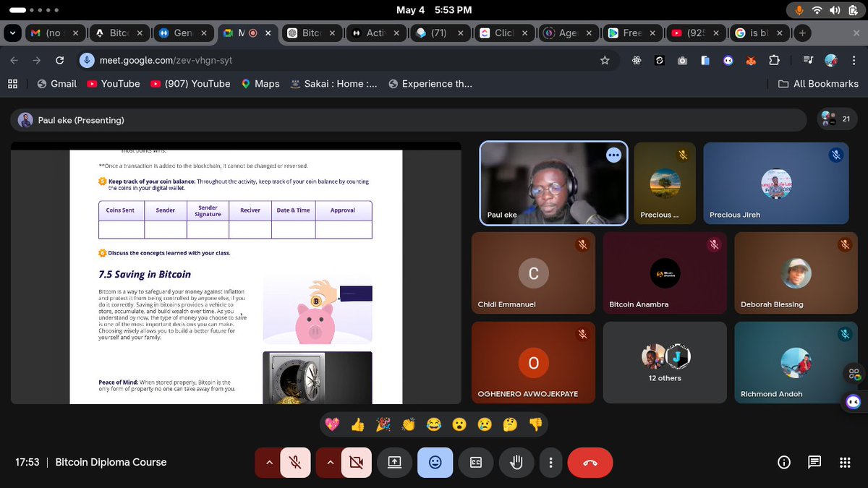
Task: Open the activities grid icon
Action: (x=845, y=463)
